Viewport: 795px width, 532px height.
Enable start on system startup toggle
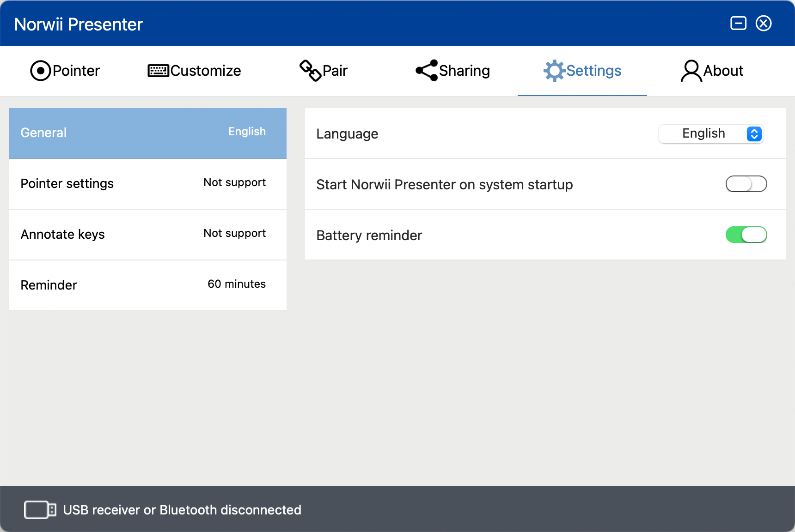tap(746, 184)
